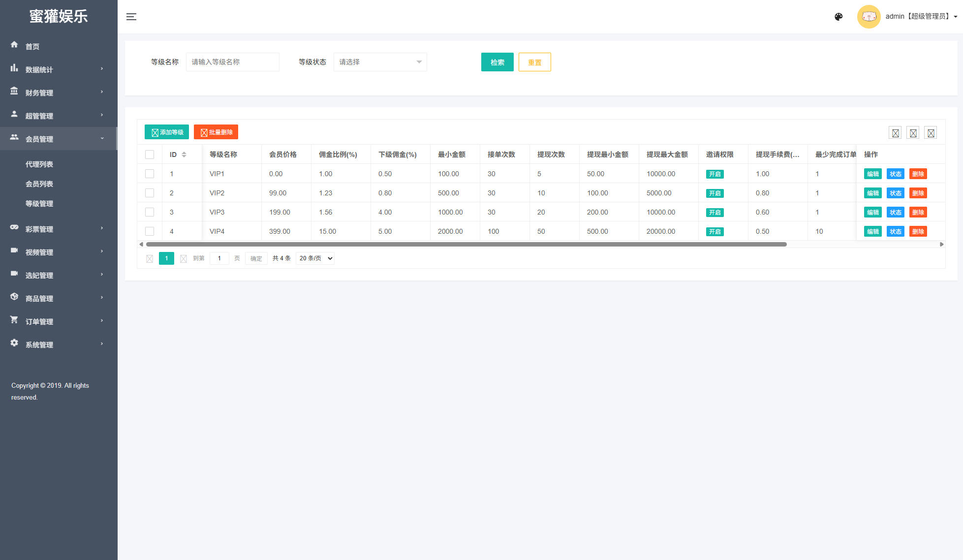Click the 订单管理 shopping cart icon

point(14,320)
